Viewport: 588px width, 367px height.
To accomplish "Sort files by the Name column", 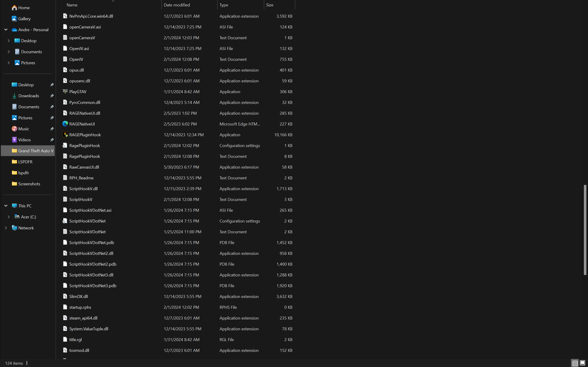I will [x=72, y=5].
